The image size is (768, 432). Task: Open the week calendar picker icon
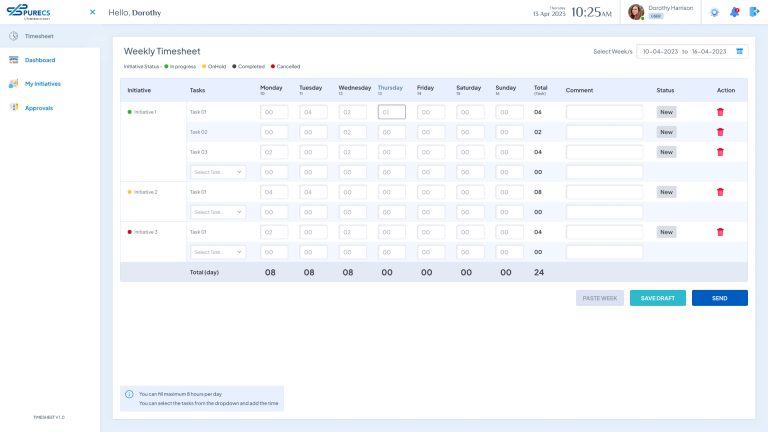pos(740,50)
